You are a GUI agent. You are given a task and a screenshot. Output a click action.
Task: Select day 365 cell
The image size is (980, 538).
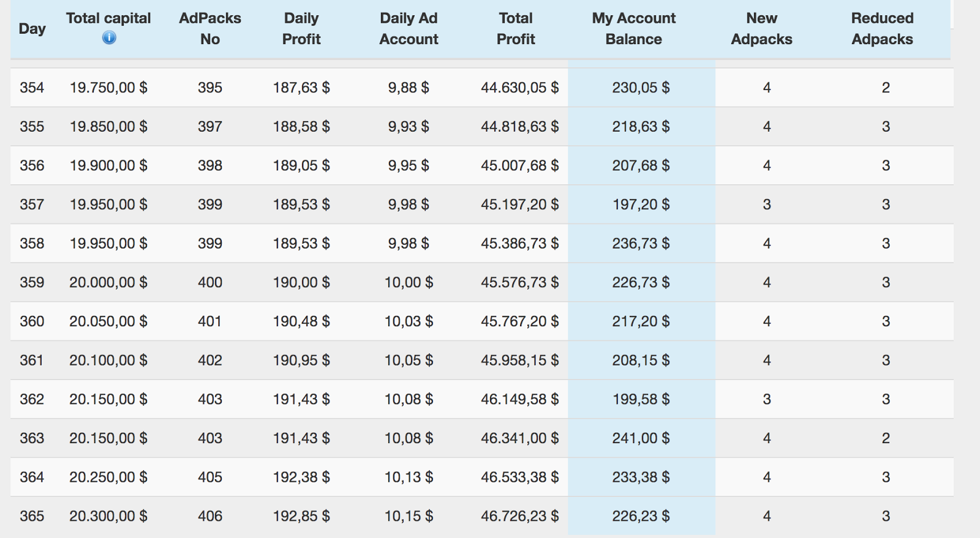32,516
